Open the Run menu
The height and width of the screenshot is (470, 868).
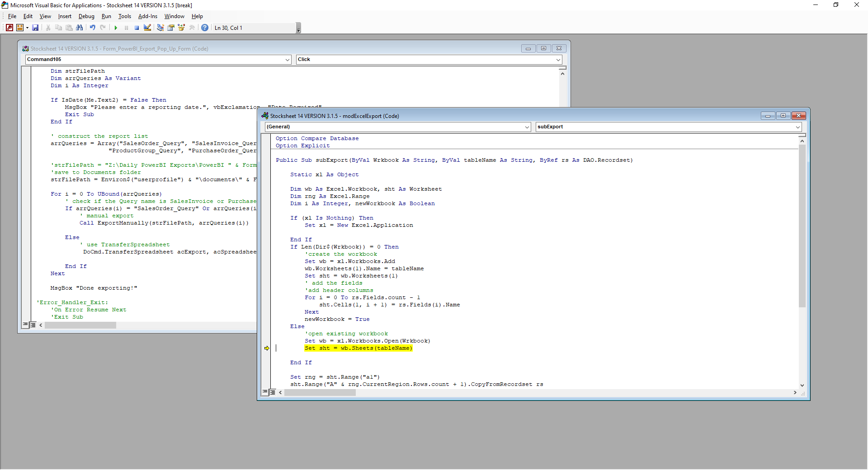(106, 16)
